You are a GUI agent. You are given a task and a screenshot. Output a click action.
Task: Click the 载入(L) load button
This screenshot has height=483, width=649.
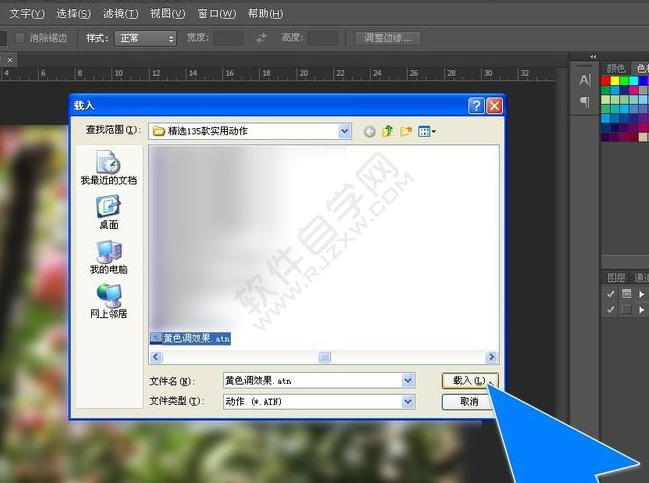469,380
